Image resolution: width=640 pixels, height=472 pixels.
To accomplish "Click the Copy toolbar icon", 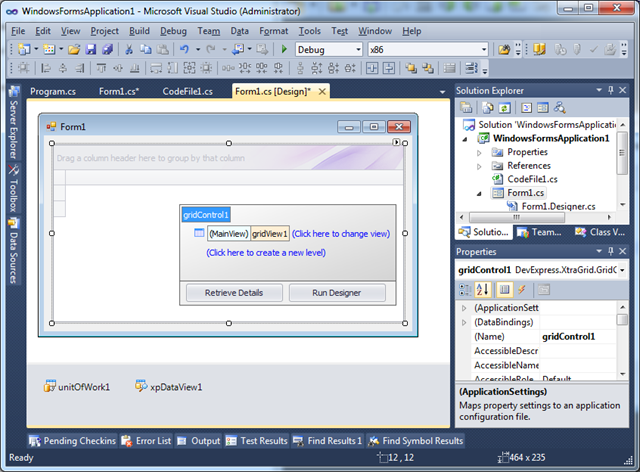I will [x=146, y=49].
